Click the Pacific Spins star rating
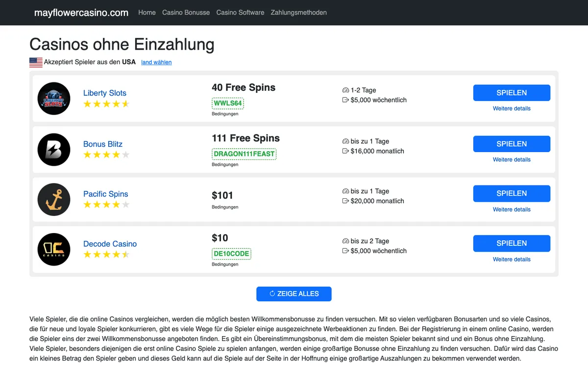Image resolution: width=588 pixels, height=368 pixels. coord(106,205)
